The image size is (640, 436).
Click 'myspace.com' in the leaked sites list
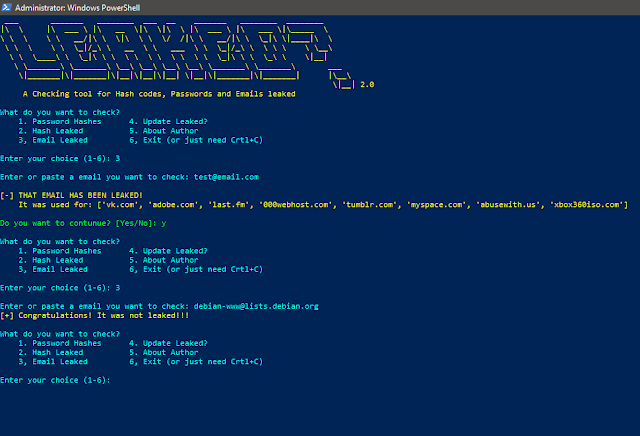[x=437, y=205]
